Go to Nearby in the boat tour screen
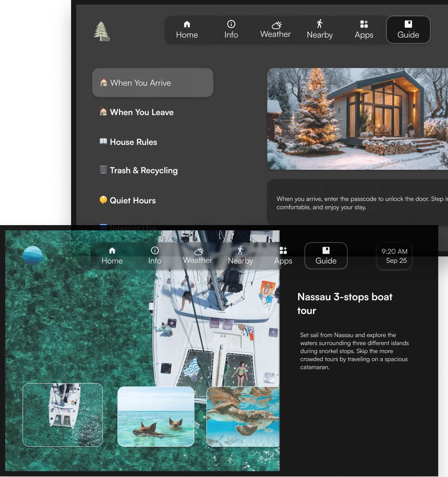448x477 pixels. [x=240, y=256]
